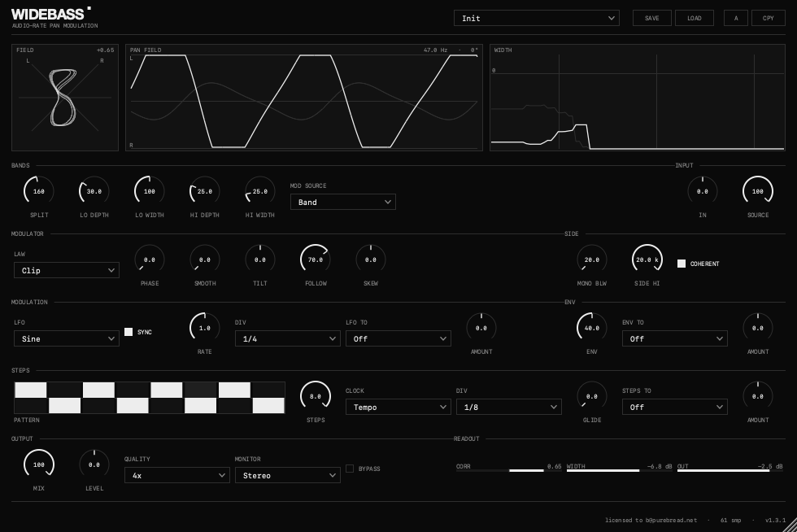Click the ENV TO AMOUNT knob

point(758,328)
